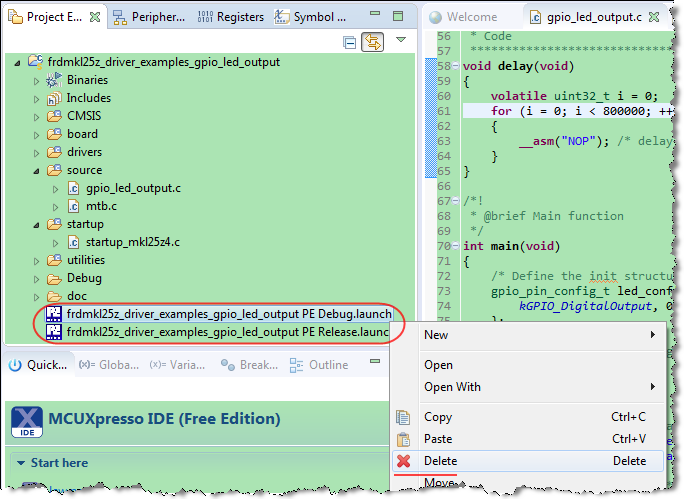Minimize the Project Explorer panel
The image size is (684, 499).
[x=375, y=14]
